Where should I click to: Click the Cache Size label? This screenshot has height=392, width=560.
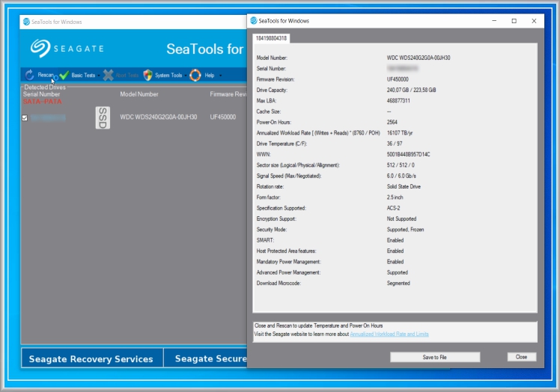tap(268, 111)
